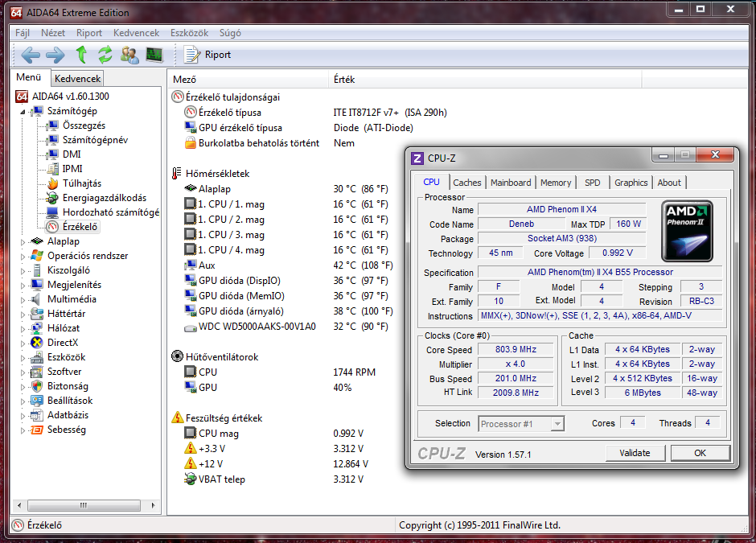The height and width of the screenshot is (543, 756).
Task: Select the IPMI tree item
Action: pos(72,169)
